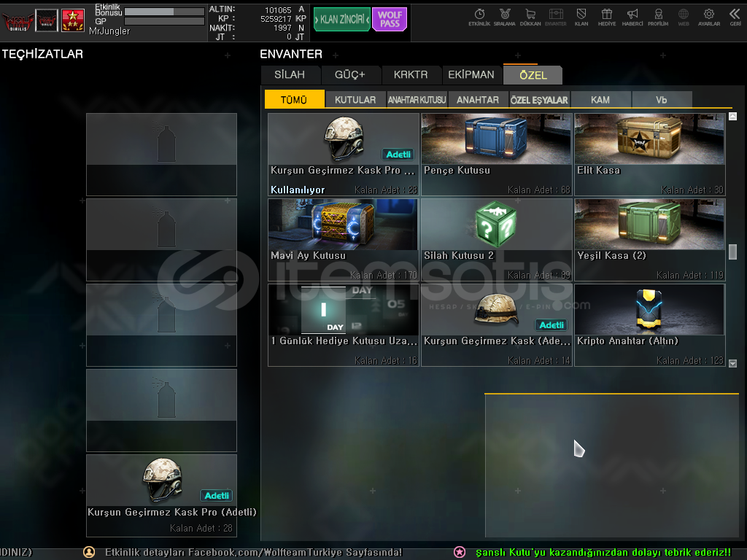
Task: Select the ANAHTAR filter tab
Action: coord(478,100)
